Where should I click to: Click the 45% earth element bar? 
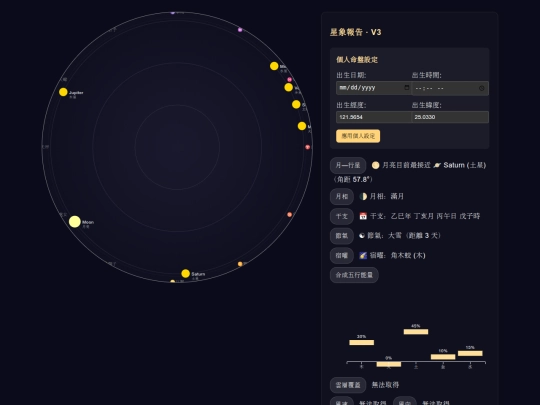tap(416, 332)
